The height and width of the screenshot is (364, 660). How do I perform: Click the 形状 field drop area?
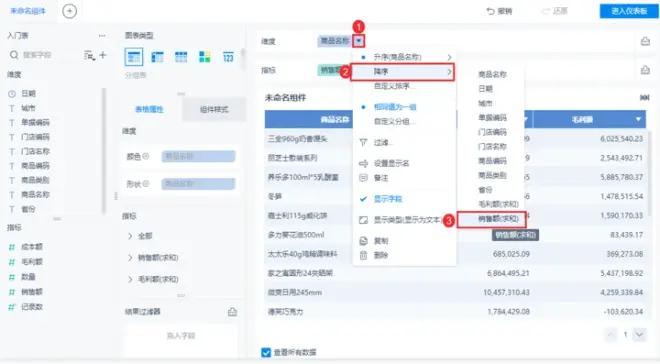coord(198,184)
